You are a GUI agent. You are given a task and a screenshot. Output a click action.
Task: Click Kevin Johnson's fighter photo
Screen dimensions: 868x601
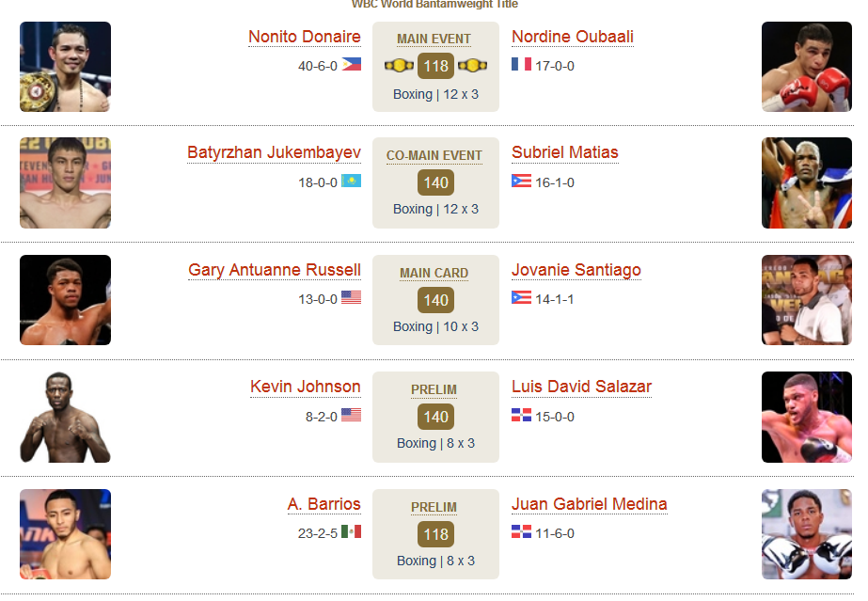click(x=65, y=417)
